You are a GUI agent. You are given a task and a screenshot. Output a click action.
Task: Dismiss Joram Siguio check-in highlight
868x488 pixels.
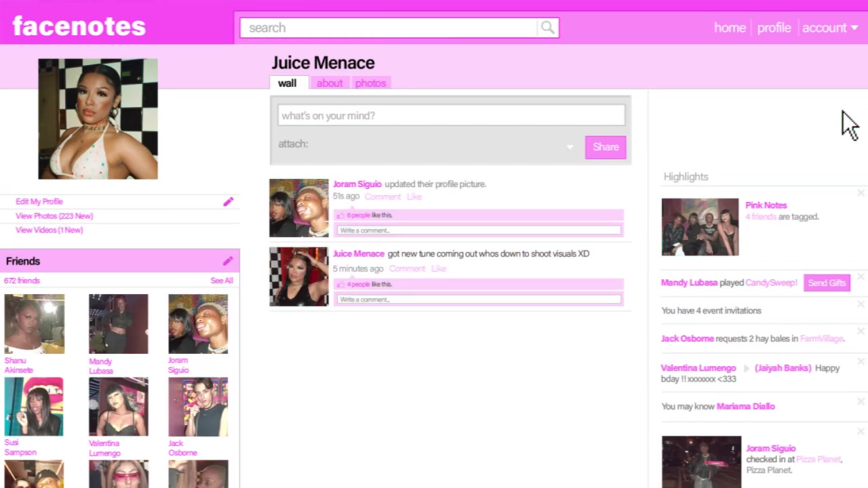coord(861,431)
